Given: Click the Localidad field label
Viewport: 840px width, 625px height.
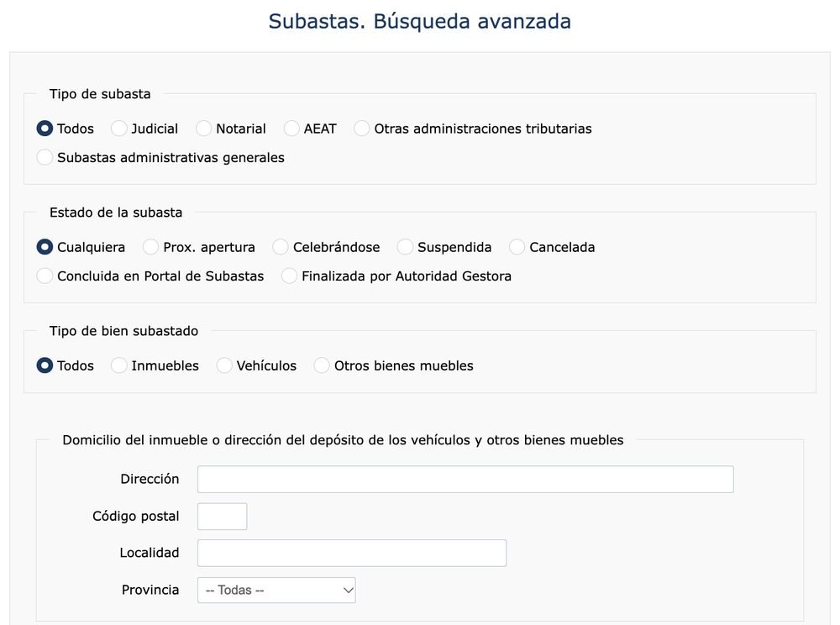Looking at the screenshot, I should pos(149,553).
